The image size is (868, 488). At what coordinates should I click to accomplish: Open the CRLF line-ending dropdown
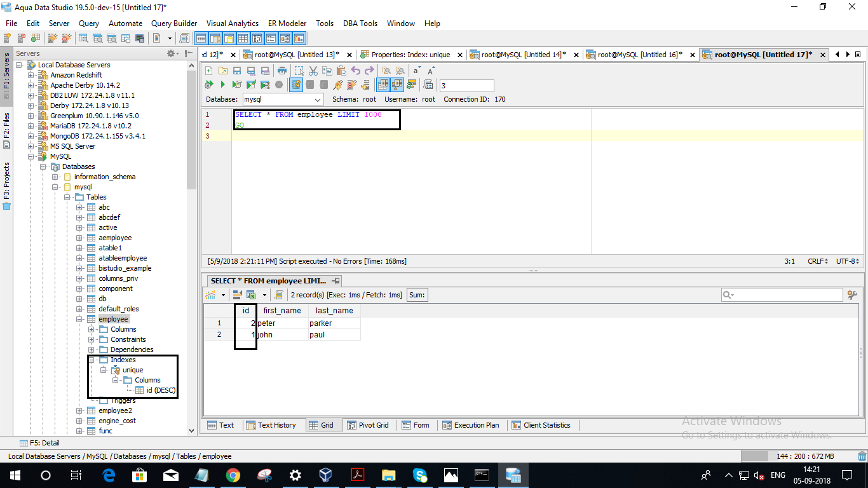[x=817, y=261]
